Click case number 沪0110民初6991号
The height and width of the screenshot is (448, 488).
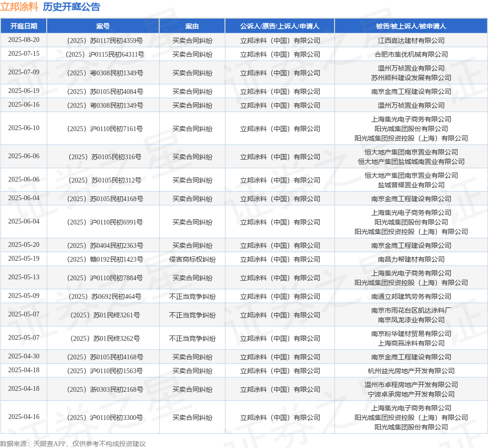click(x=105, y=222)
